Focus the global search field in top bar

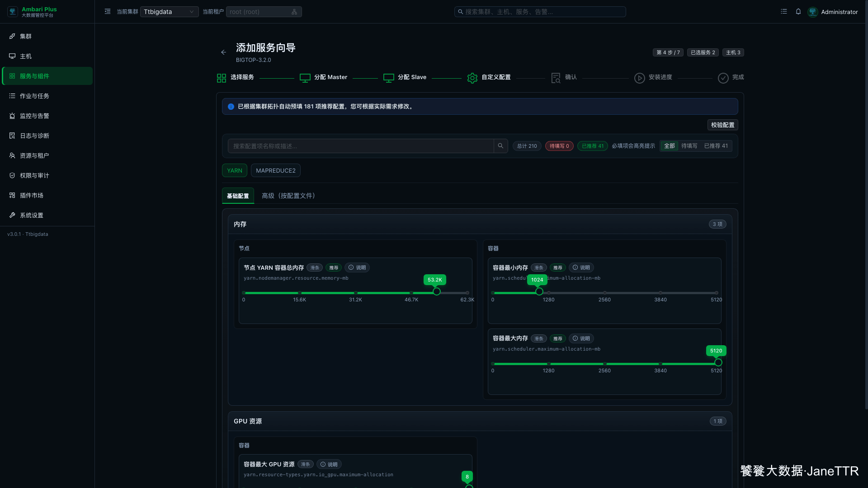(540, 12)
